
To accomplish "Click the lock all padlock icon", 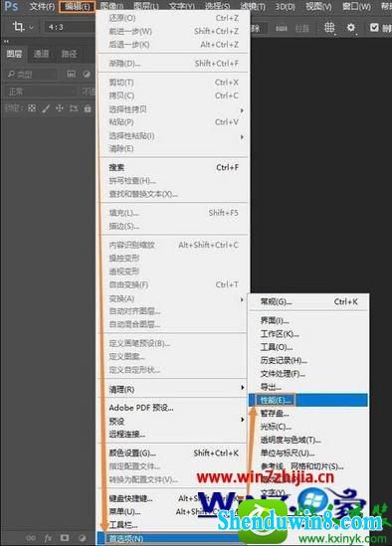I will coord(88,108).
